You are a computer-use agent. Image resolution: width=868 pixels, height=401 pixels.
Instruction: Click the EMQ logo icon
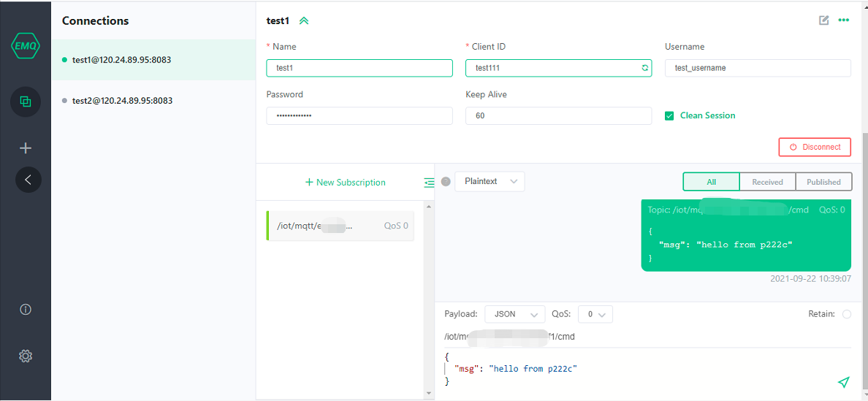click(x=26, y=46)
